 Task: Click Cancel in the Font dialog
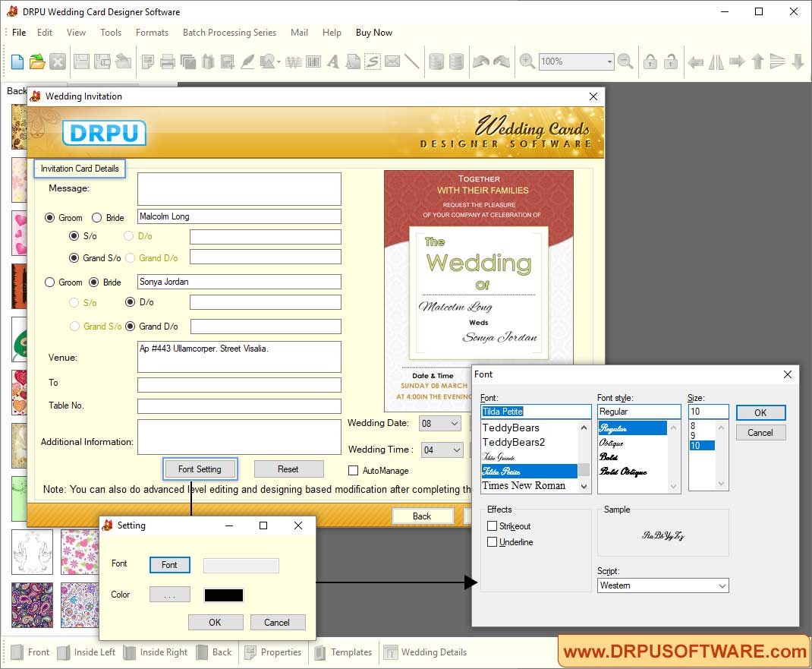coord(760,433)
